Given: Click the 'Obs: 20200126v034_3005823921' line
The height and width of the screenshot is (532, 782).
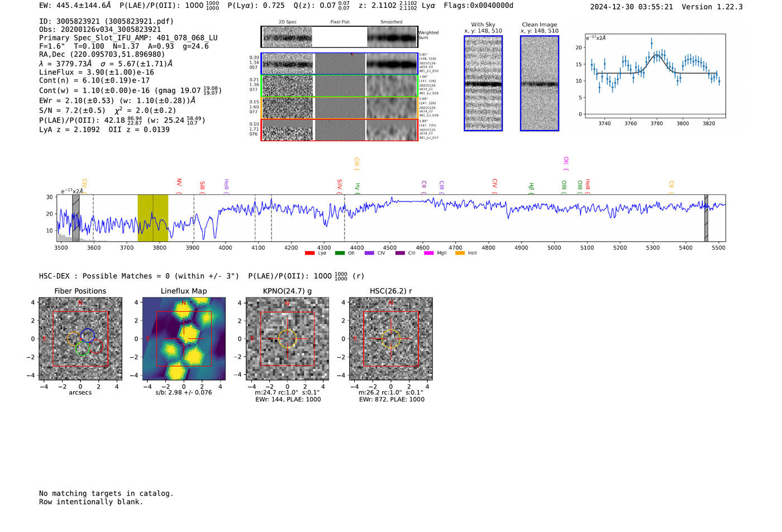Looking at the screenshot, I should pyautogui.click(x=100, y=30).
